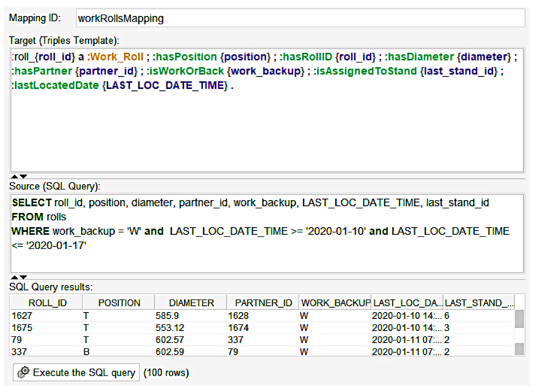Click into the Mapping ID text field
This screenshot has height=392, width=536.
300,18
